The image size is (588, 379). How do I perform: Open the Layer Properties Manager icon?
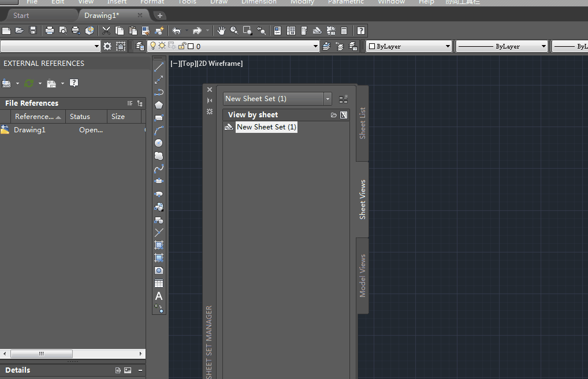140,46
